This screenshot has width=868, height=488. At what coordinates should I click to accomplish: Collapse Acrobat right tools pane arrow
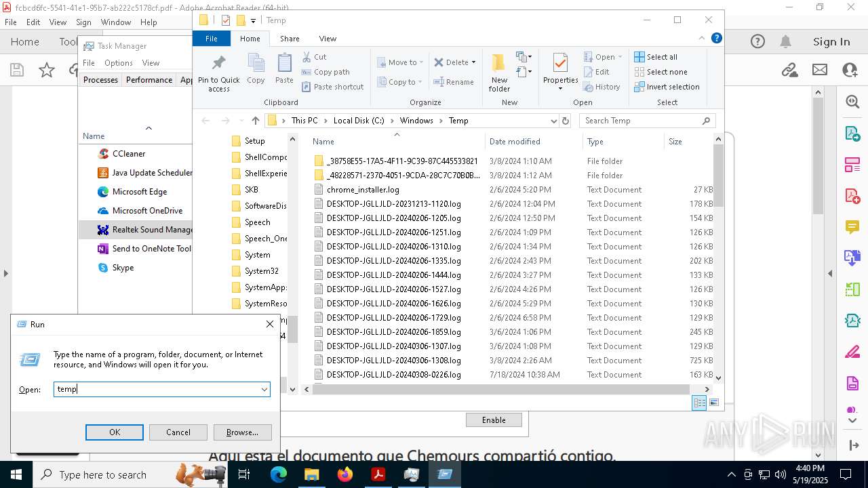pos(830,274)
